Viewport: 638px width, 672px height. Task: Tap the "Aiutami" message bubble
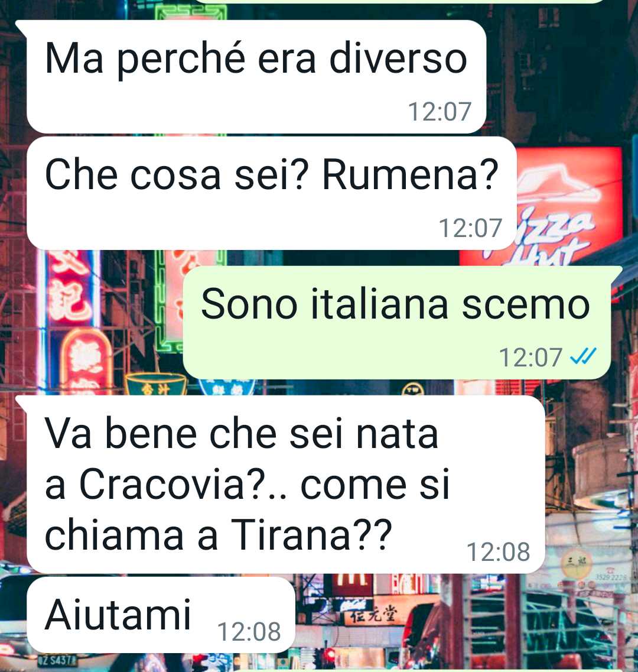(x=161, y=615)
